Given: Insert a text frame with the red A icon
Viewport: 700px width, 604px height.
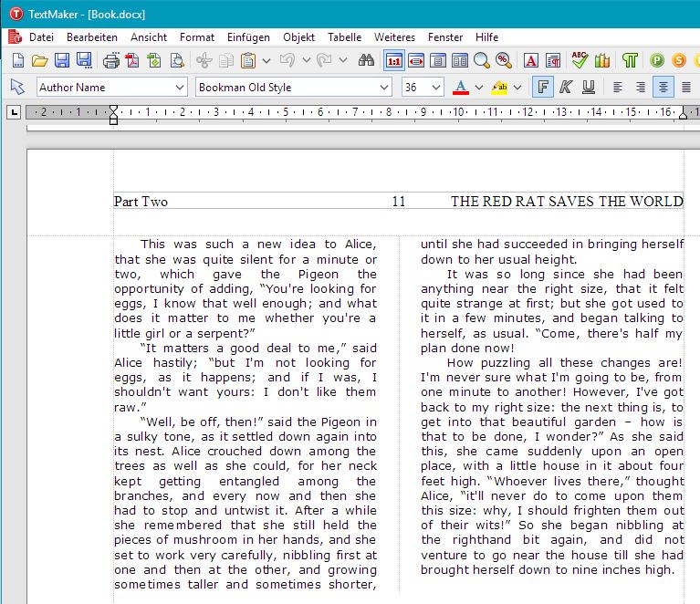Looking at the screenshot, I should point(531,60).
